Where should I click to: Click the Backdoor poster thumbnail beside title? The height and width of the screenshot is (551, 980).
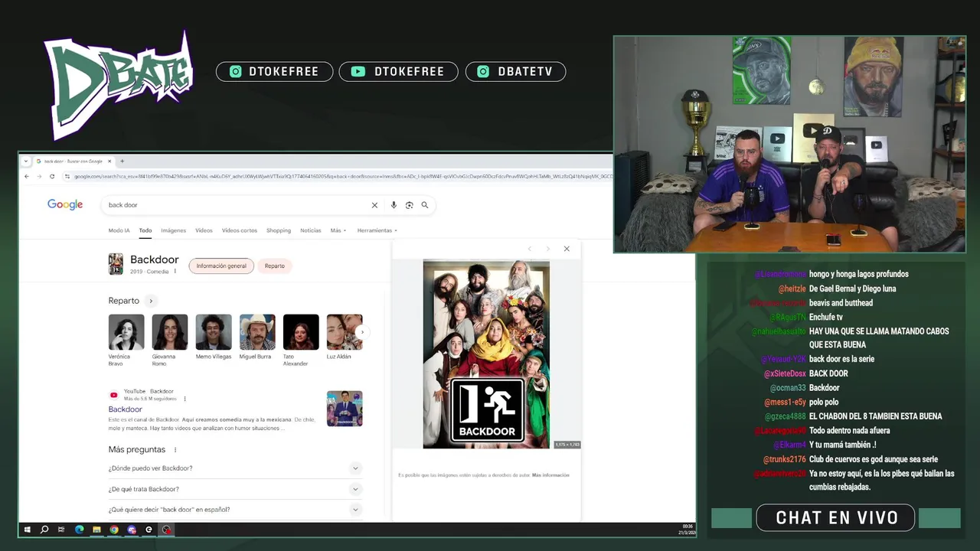point(116,264)
